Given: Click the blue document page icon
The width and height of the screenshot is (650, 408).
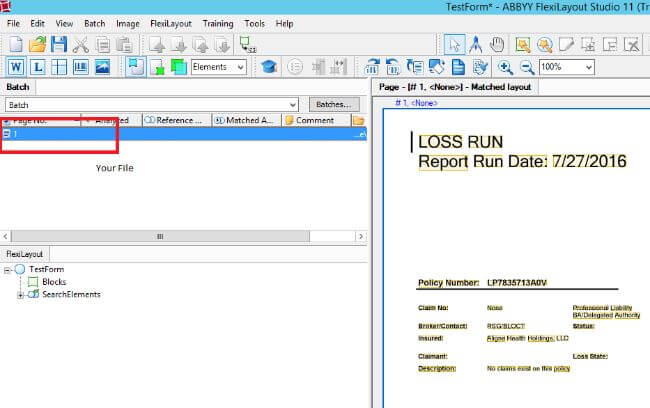Looking at the screenshot, I should pyautogui.click(x=458, y=67).
